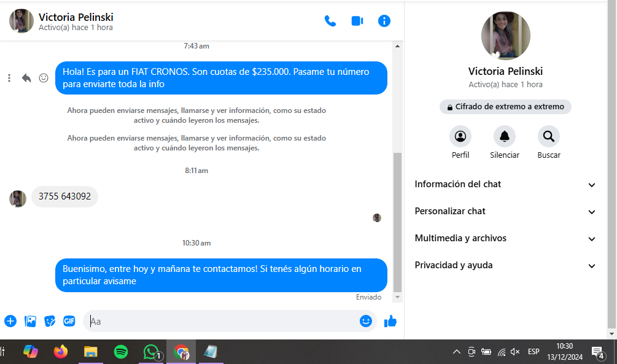Click Victoria Pelinski name in chat header
617x364 pixels.
[76, 17]
